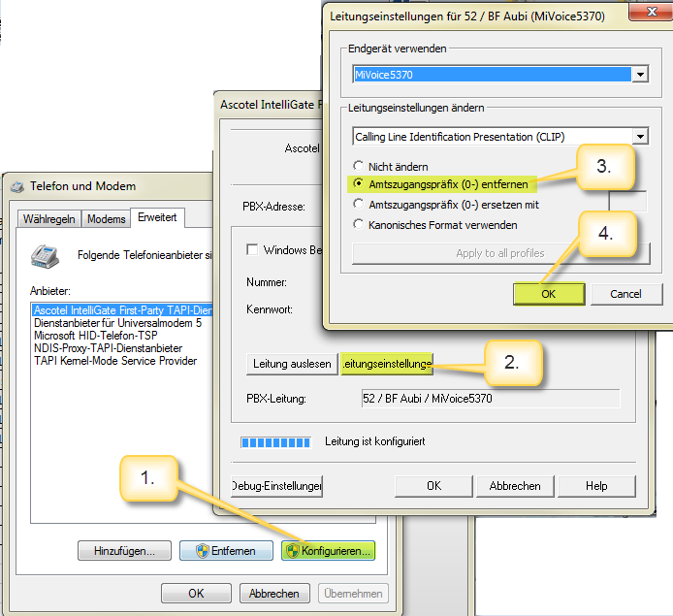
Task: Toggle the Windows checkbox in Ascotel dialog
Action: 252,249
